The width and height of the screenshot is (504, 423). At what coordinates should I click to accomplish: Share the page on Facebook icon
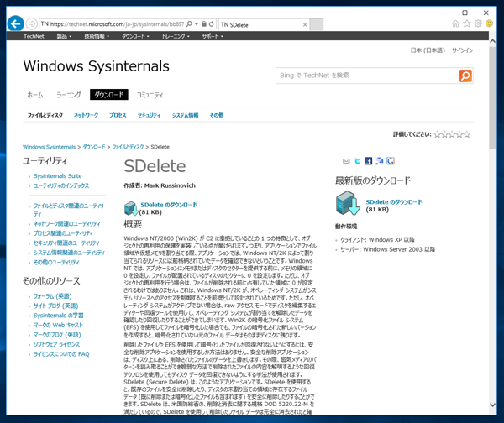369,161
